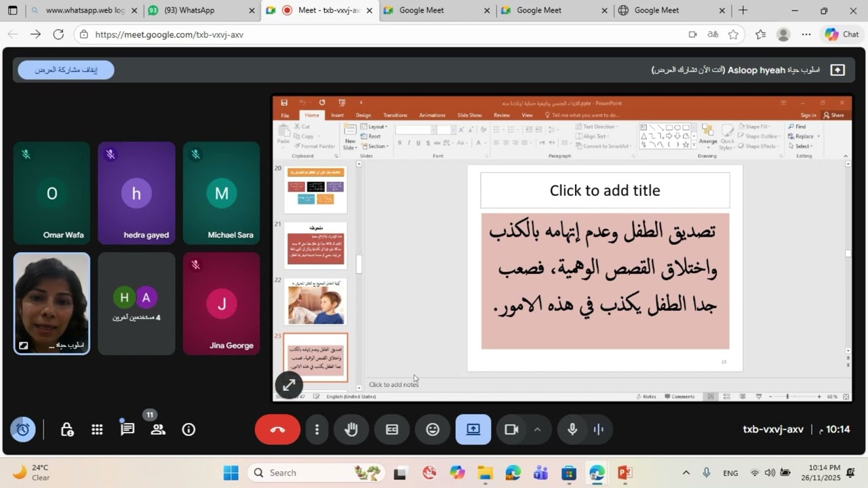
Task: Open File menu in PowerPoint ribbon
Action: click(x=285, y=115)
